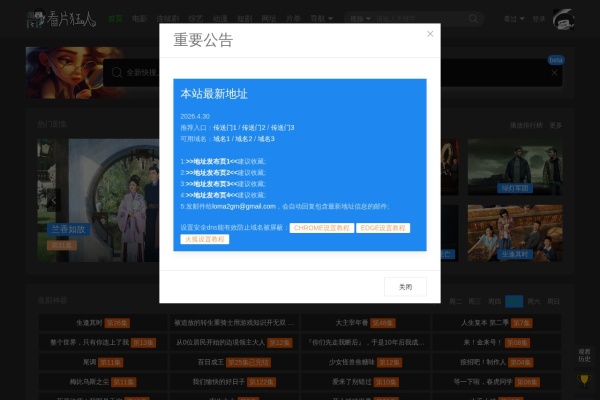Open 生逢其时 第26集 in schedule list
The width and height of the screenshot is (600, 400).
coord(103,323)
